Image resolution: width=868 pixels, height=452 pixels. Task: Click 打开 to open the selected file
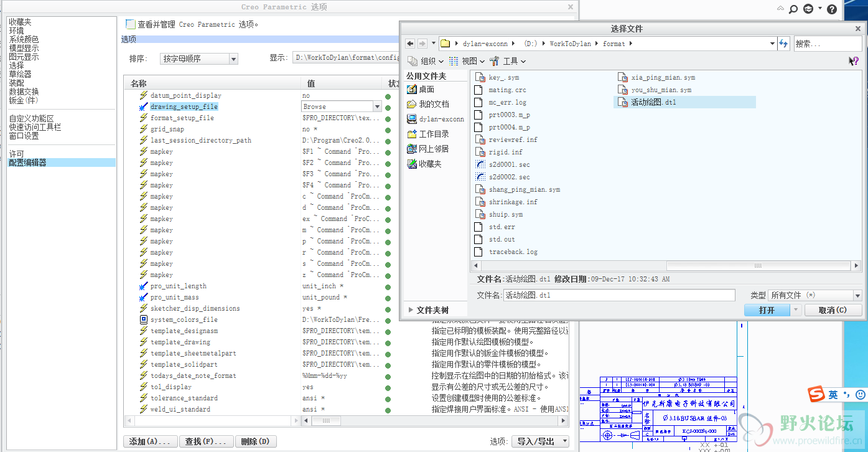767,310
